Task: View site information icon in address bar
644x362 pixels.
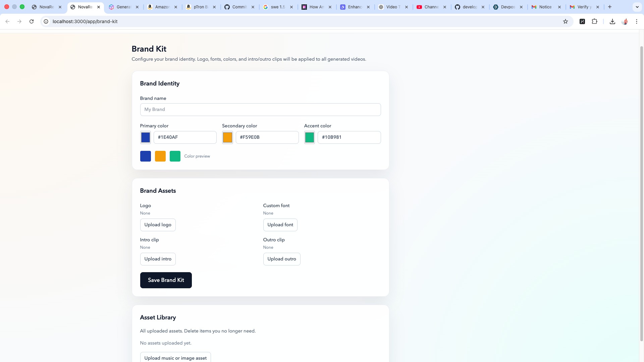Action: click(x=46, y=21)
